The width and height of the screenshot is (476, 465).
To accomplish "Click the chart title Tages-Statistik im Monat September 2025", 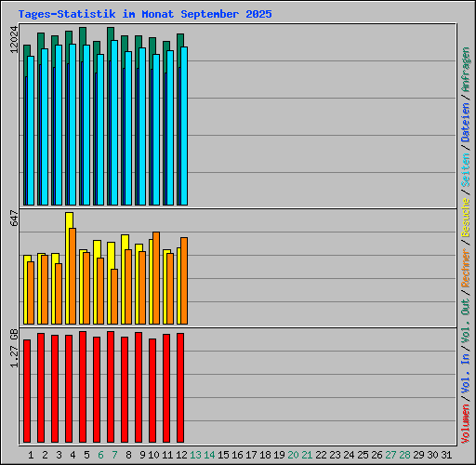I will (x=145, y=14).
